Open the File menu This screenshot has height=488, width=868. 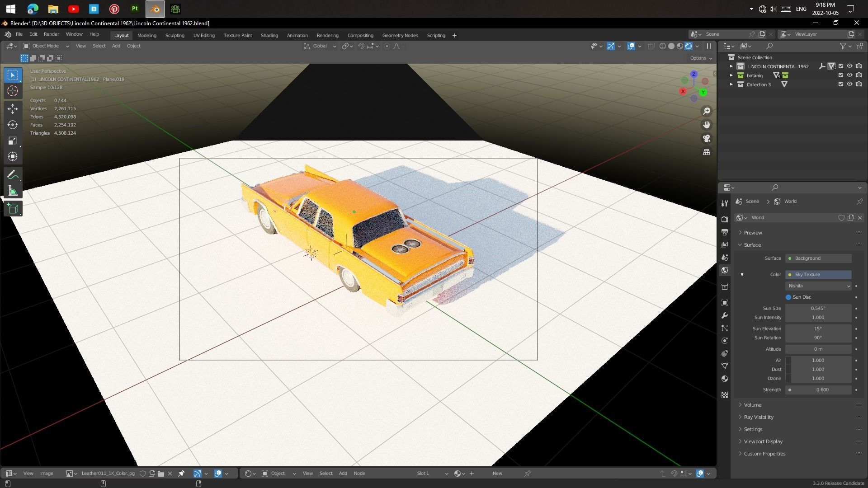coord(19,34)
